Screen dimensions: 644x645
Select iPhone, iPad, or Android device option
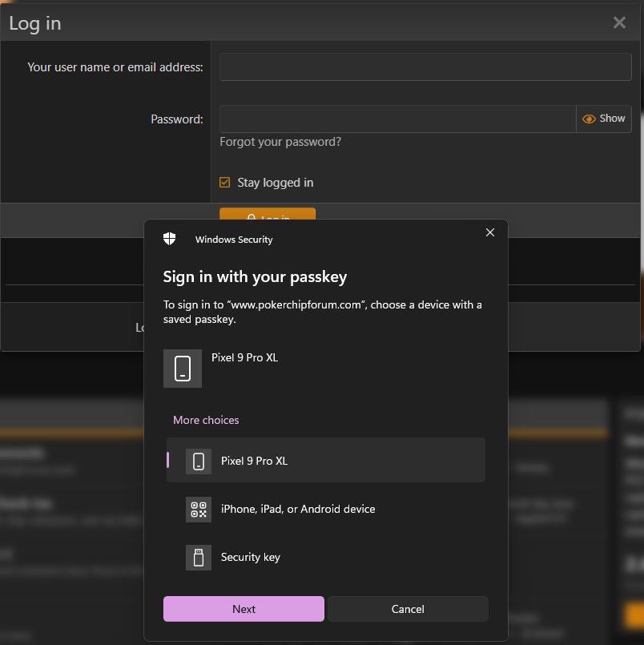click(x=326, y=510)
